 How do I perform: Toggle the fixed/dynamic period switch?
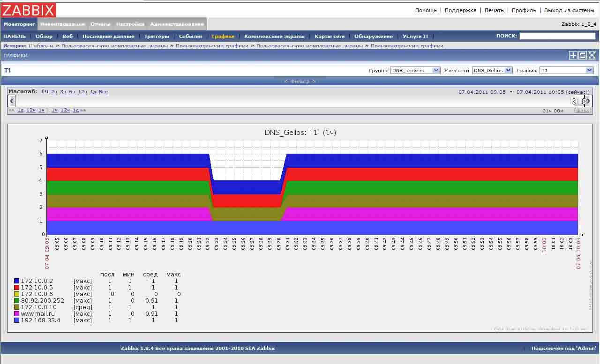583,111
